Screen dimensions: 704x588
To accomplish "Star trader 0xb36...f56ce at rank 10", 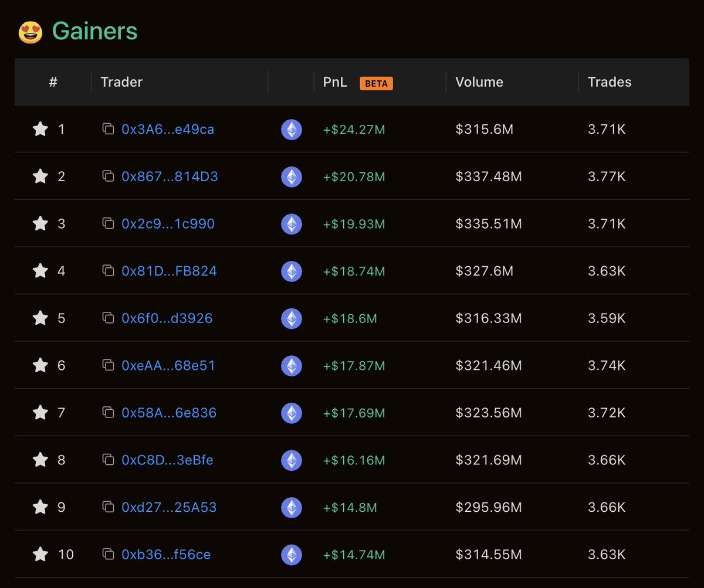I will [40, 554].
